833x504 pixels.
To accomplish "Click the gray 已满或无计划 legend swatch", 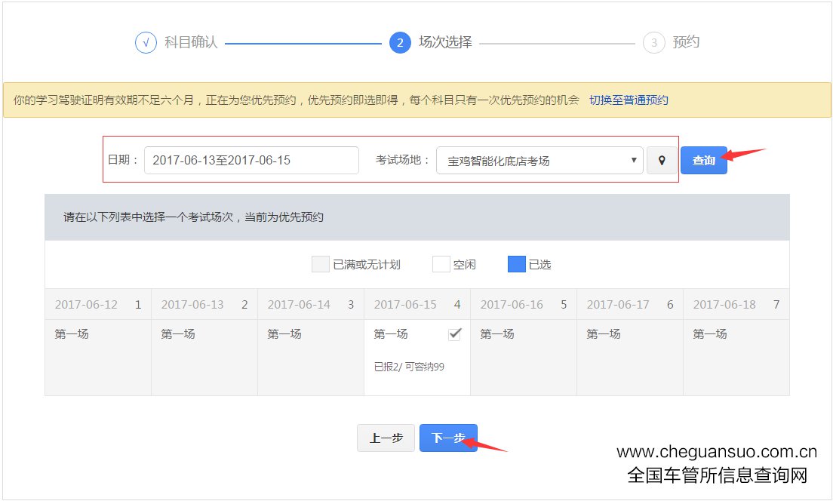I will coord(320,264).
